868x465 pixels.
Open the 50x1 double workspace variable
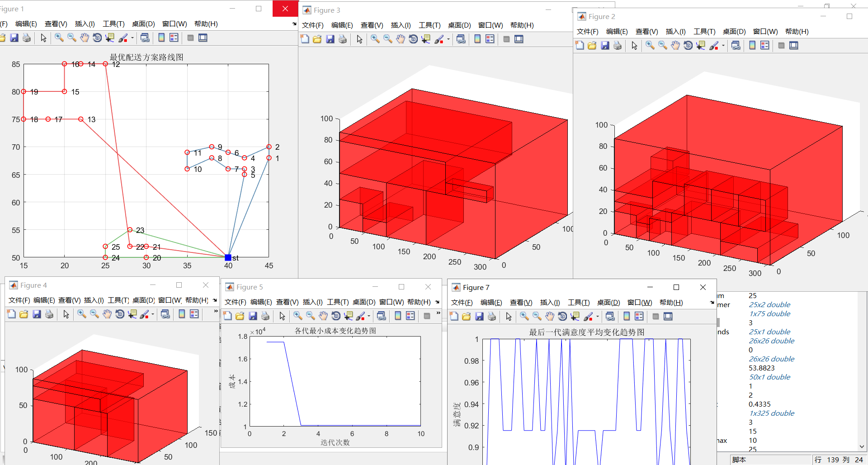pyautogui.click(x=770, y=377)
